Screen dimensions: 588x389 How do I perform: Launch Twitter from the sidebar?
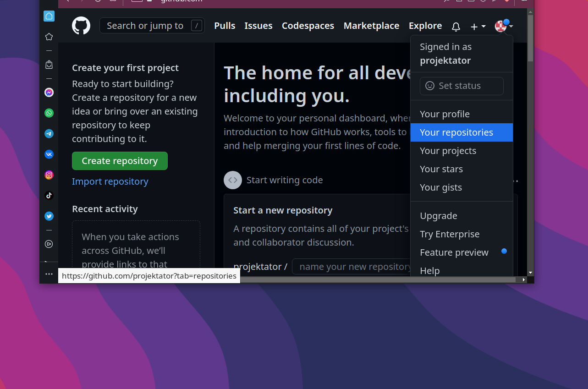point(49,216)
